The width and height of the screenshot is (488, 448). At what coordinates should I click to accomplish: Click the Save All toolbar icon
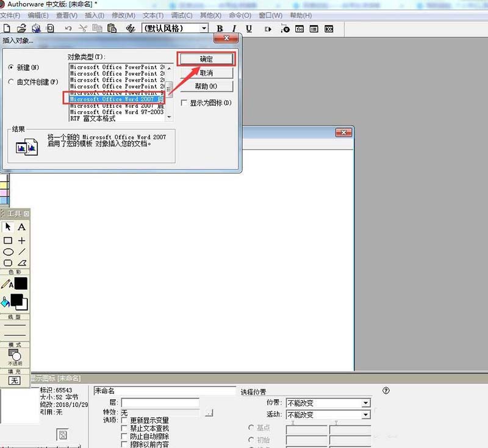[36, 29]
